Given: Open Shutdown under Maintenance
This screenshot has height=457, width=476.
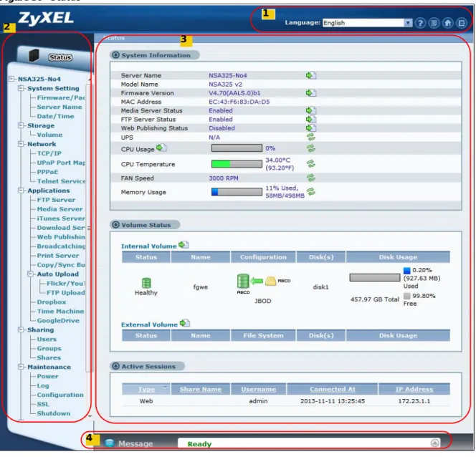Looking at the screenshot, I should point(54,413).
